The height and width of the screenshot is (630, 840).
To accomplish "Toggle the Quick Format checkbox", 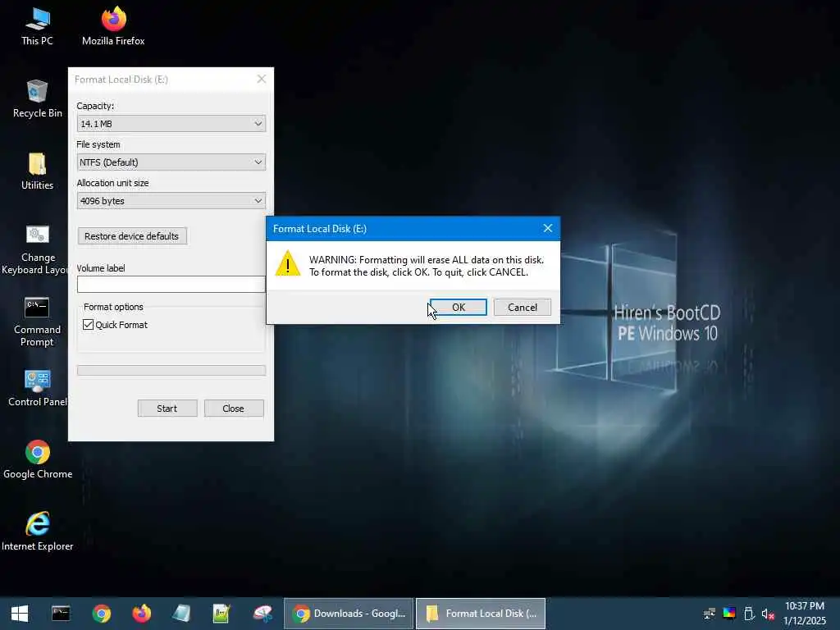I will [89, 325].
